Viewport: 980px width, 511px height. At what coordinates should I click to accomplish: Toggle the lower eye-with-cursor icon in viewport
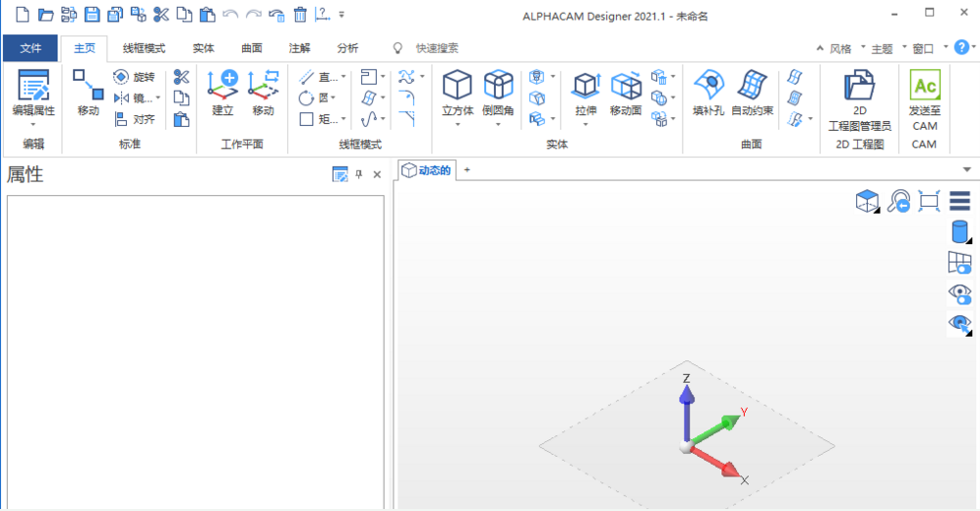[960, 324]
